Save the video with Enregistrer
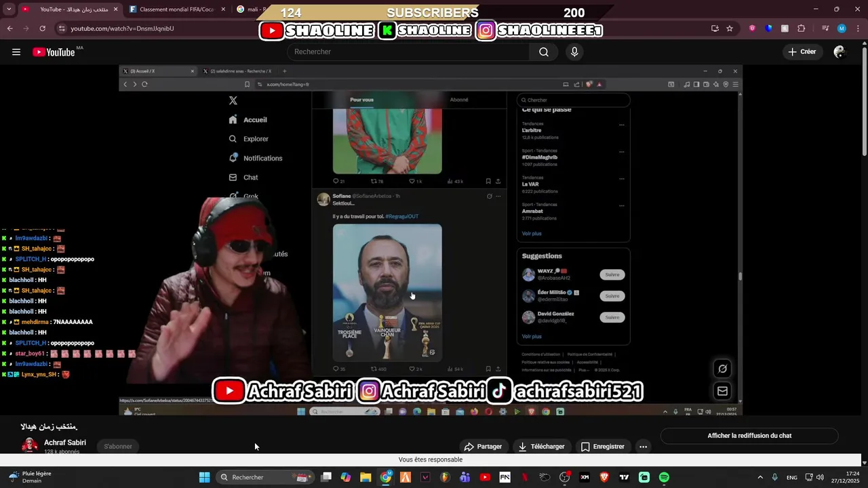Screen dimensions: 868x488 603,447
